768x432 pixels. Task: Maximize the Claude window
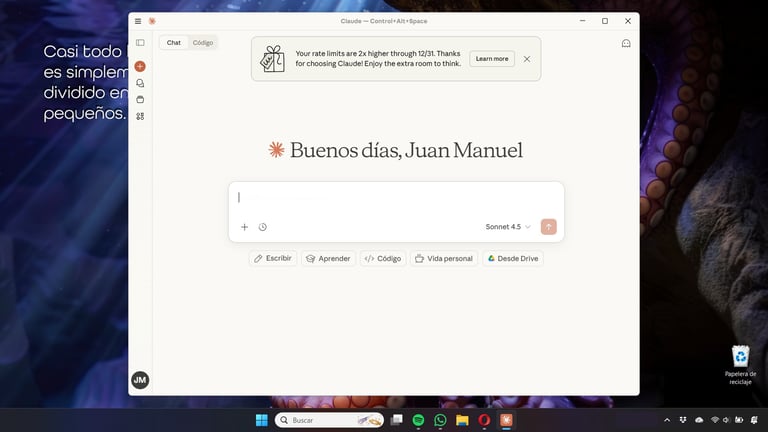click(x=605, y=21)
